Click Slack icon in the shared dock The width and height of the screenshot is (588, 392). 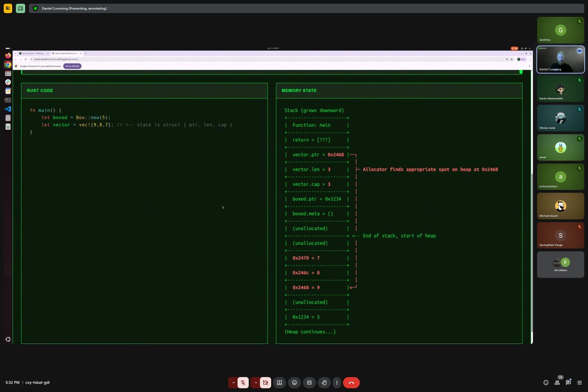(x=8, y=82)
